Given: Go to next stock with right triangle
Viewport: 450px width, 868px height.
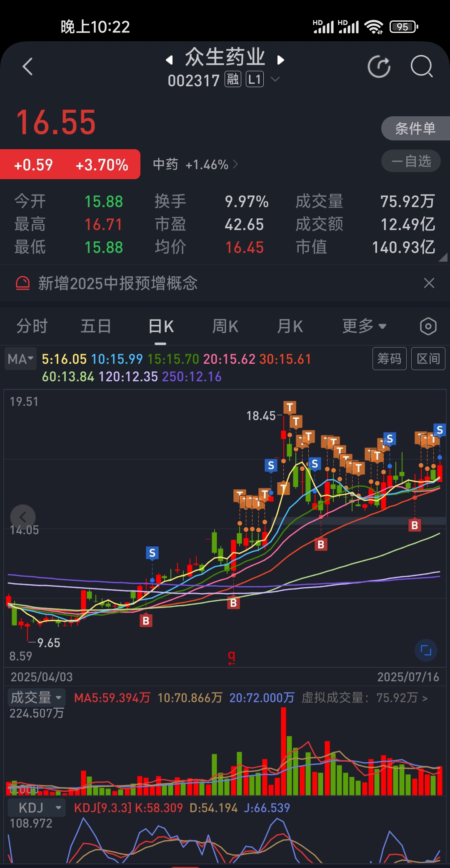Looking at the screenshot, I should click(x=280, y=60).
